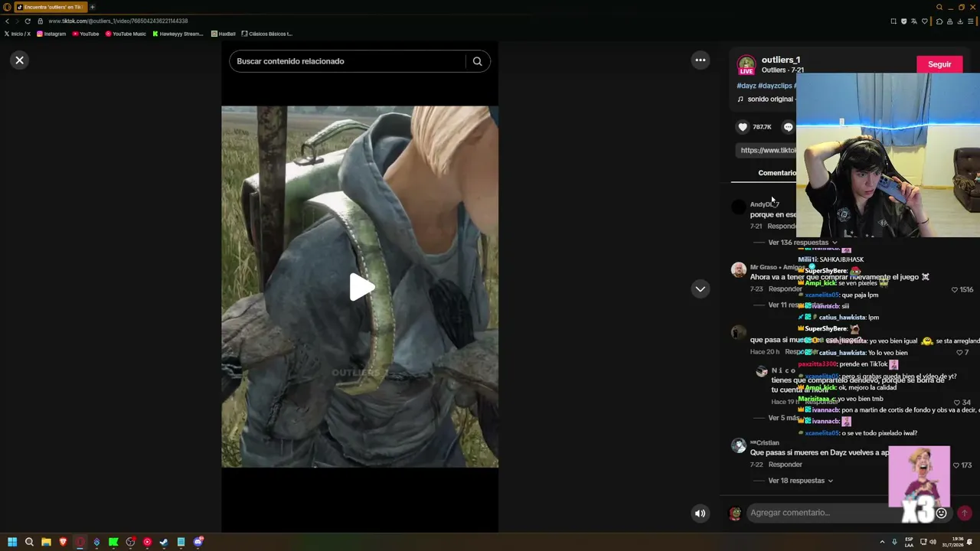Open the ad blocker shield icon
980x551 pixels.
904,21
